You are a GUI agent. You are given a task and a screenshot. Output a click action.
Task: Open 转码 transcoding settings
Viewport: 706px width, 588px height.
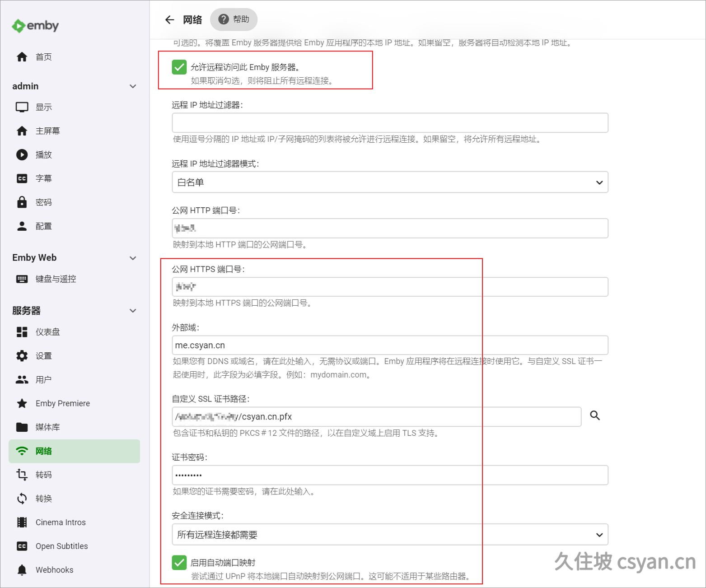click(75, 475)
